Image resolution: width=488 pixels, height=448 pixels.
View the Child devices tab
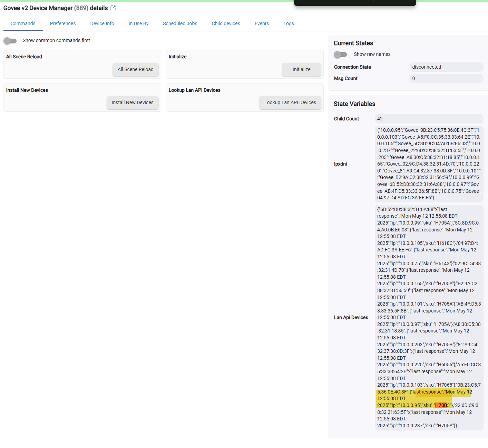226,23
